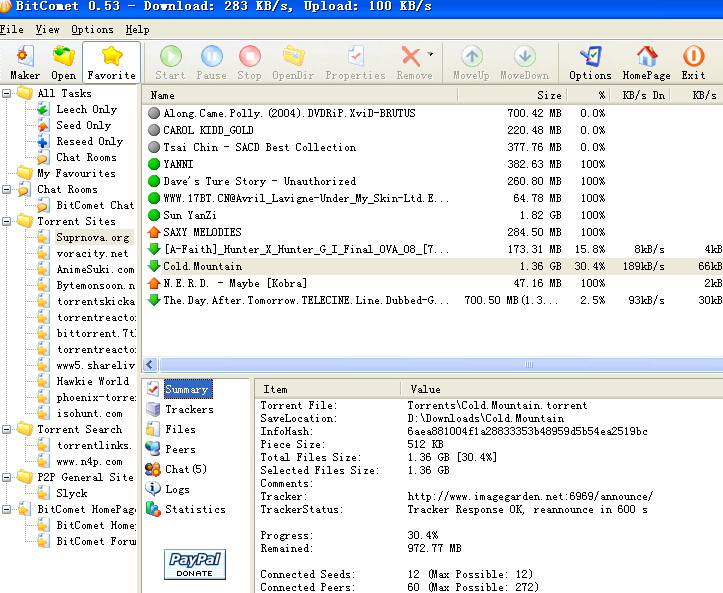Filter tasks by Reseed Only

(89, 142)
